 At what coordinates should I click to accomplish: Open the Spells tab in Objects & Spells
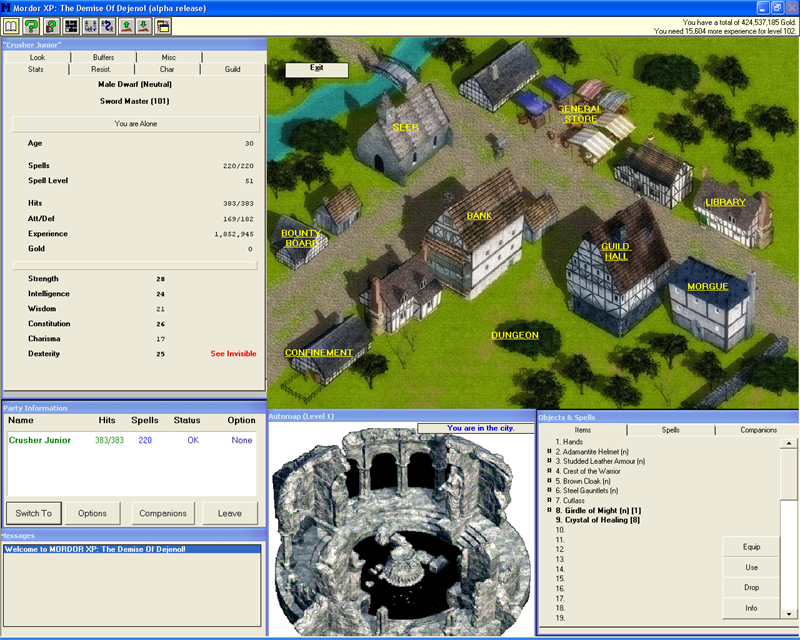pos(671,430)
